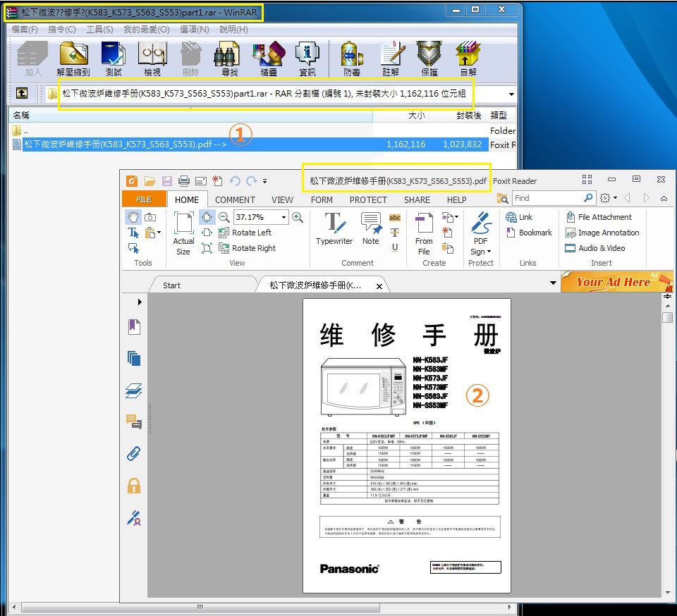Expand the clipboard paste dropdown arrow
This screenshot has width=677, height=616.
(159, 233)
